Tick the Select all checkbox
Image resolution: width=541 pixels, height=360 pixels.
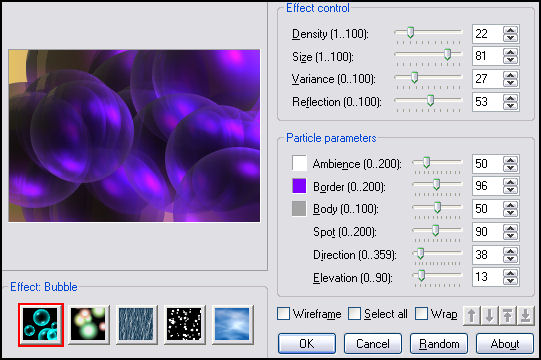click(x=354, y=314)
